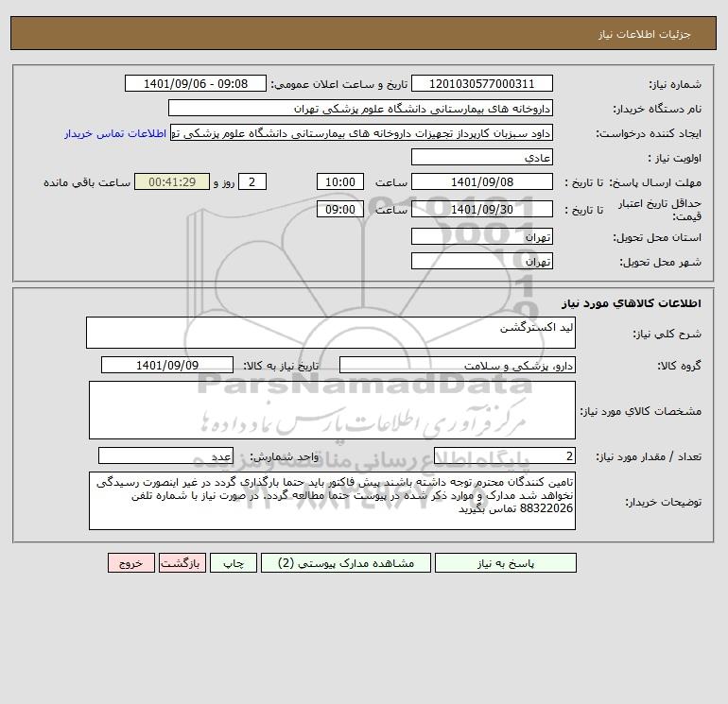The width and height of the screenshot is (728, 704).
Task: Click buyer organization name field
Action: 360,108
